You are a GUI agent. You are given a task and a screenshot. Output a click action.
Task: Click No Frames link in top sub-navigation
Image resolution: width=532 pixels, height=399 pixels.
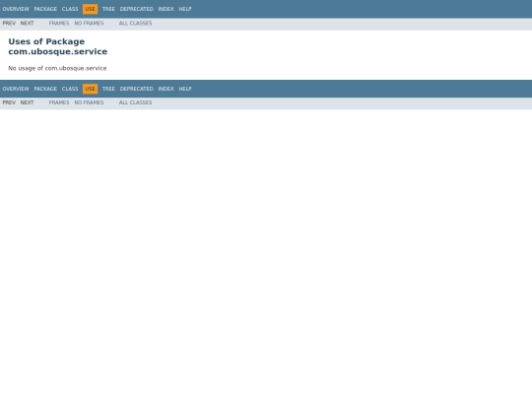pyautogui.click(x=89, y=23)
